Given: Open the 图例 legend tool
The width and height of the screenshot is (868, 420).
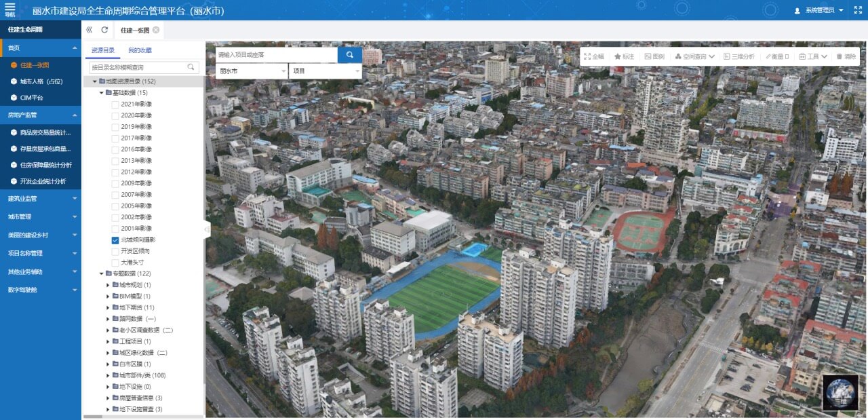Looking at the screenshot, I should point(654,56).
